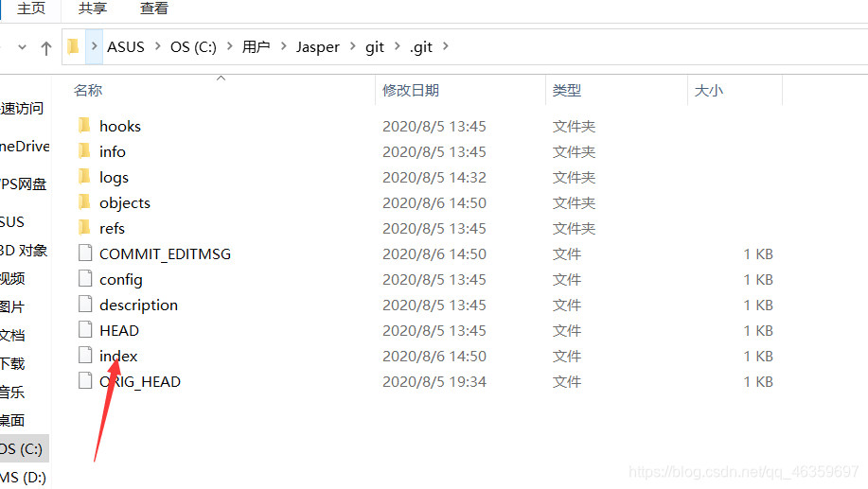Image resolution: width=868 pixels, height=489 pixels.
Task: Select HEAD file icon
Action: click(85, 329)
